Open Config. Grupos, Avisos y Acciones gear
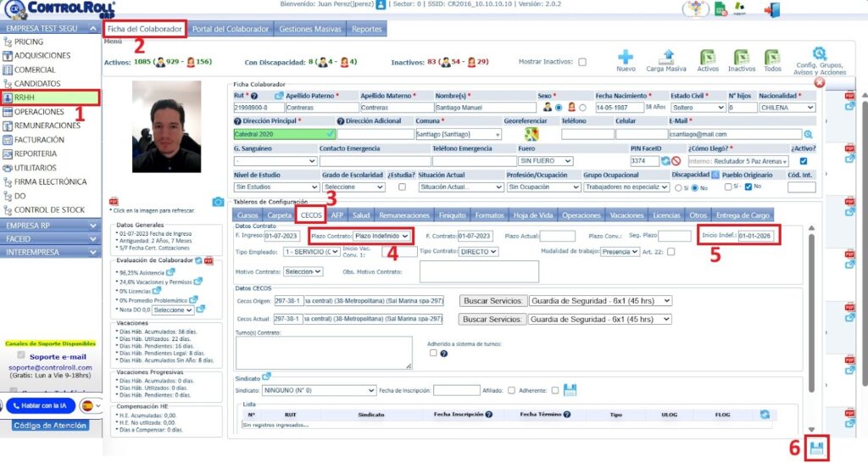The height and width of the screenshot is (463, 868). [x=819, y=54]
